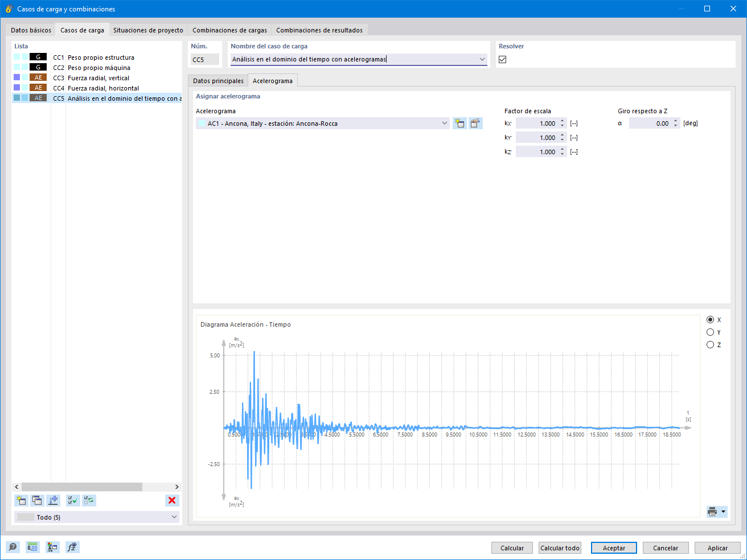
Task: Increase the α rotation angle
Action: coord(676,121)
